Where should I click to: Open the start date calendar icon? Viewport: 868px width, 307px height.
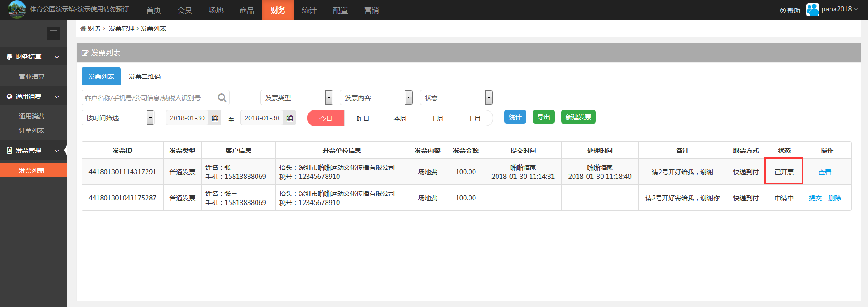coord(215,118)
